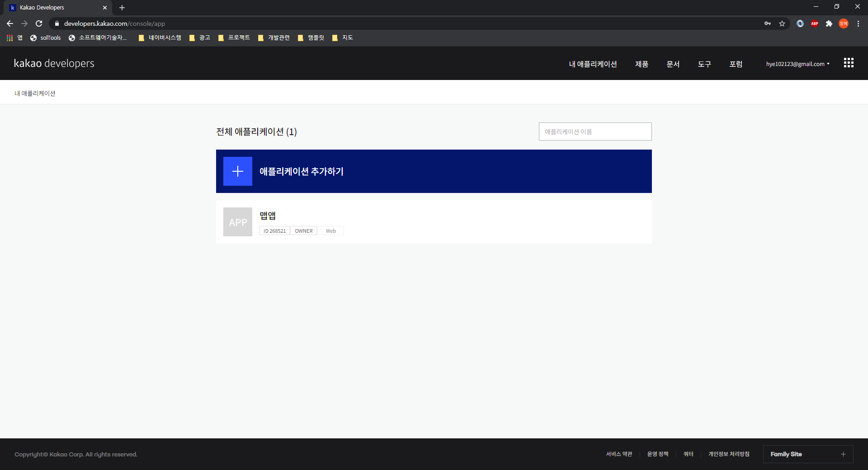Open 지도 bookmark folder
Viewport: 868px width, 470px height.
343,38
